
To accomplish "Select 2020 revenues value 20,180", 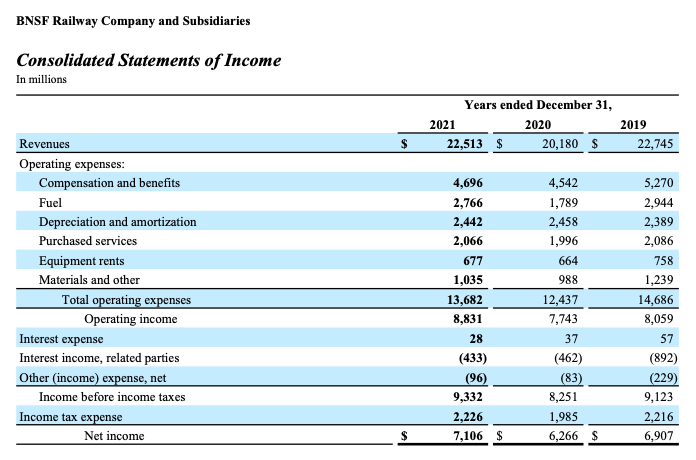I will (560, 144).
